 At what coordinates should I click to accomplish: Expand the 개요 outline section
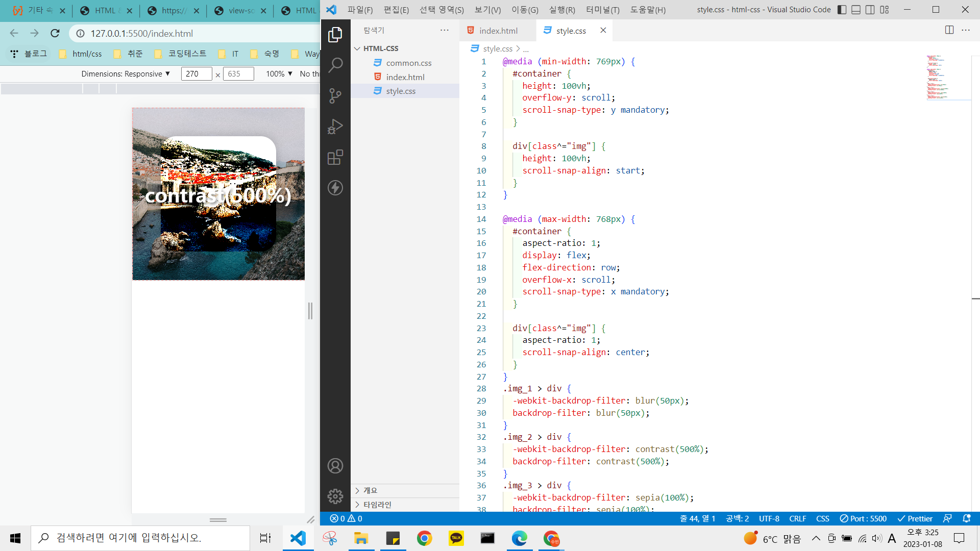370,490
